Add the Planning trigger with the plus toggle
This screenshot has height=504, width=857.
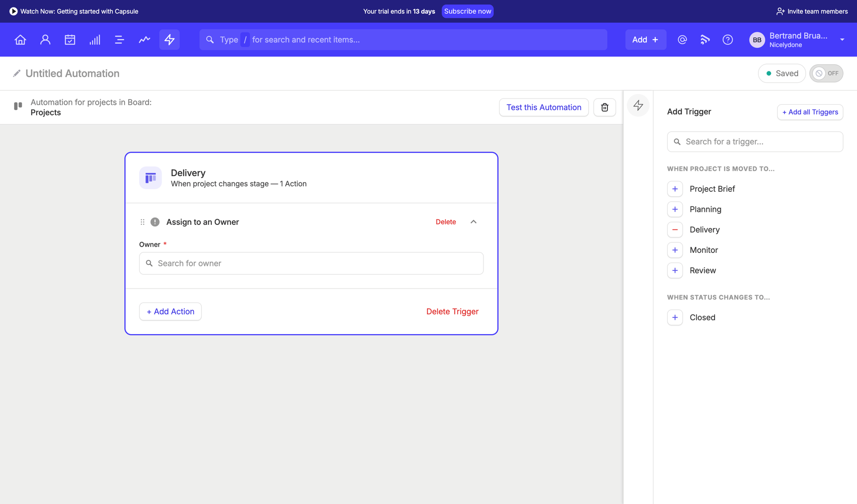(x=675, y=209)
